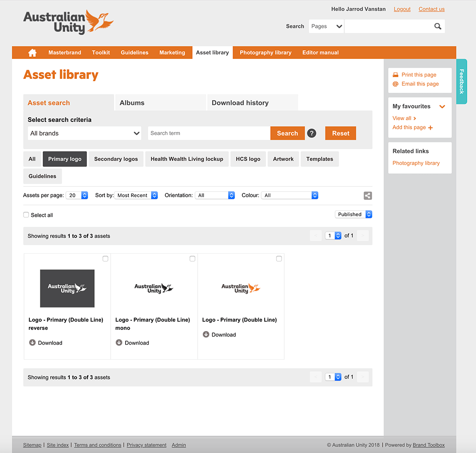Click the plus icon beside Add this page
Image resolution: width=476 pixels, height=453 pixels.
(430, 128)
